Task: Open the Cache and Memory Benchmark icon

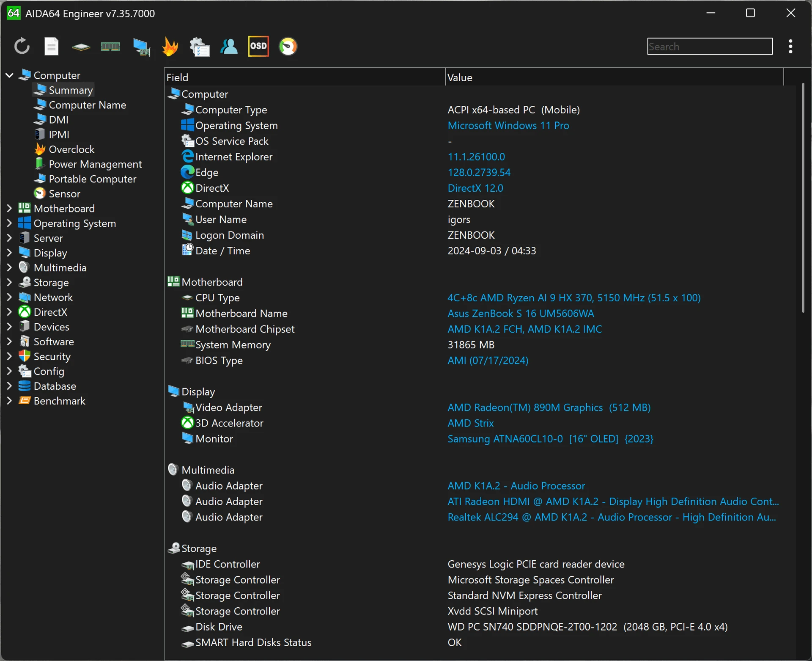Action: coord(110,46)
